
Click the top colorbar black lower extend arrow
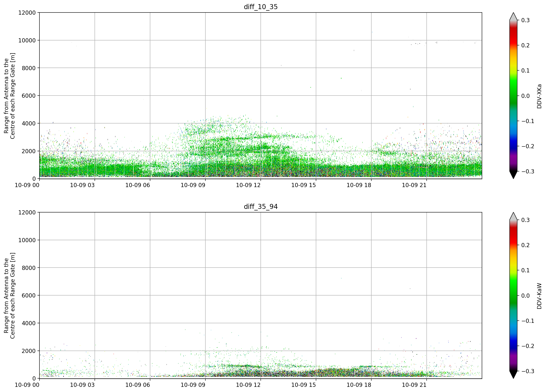513,175
